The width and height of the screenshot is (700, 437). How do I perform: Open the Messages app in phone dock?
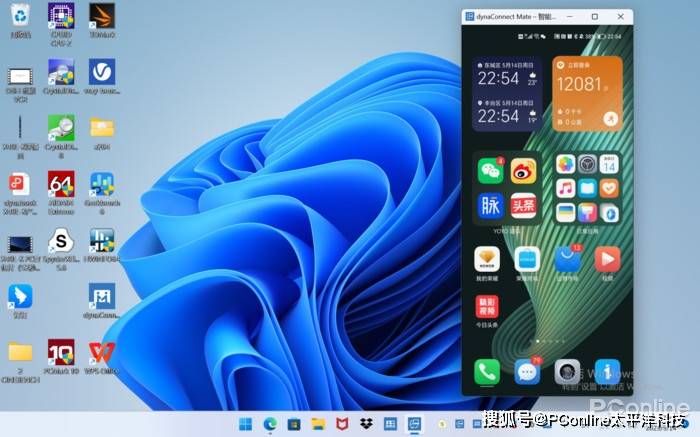527,372
